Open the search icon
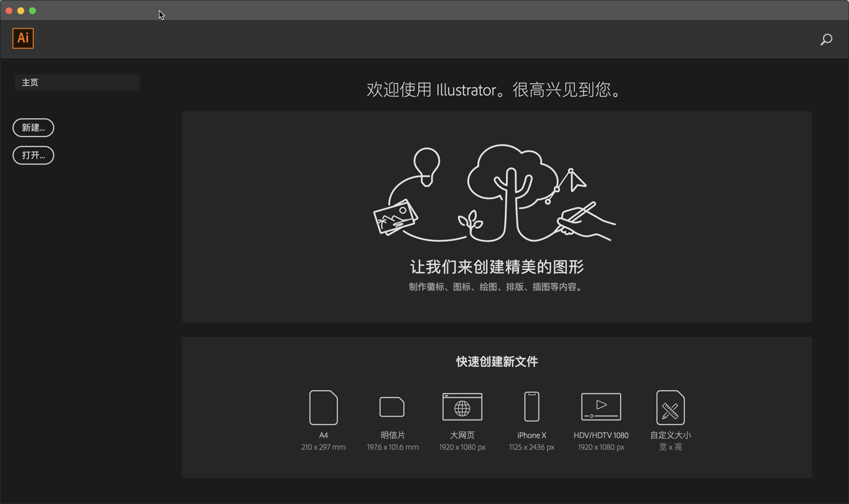The height and width of the screenshot is (504, 849). point(826,39)
